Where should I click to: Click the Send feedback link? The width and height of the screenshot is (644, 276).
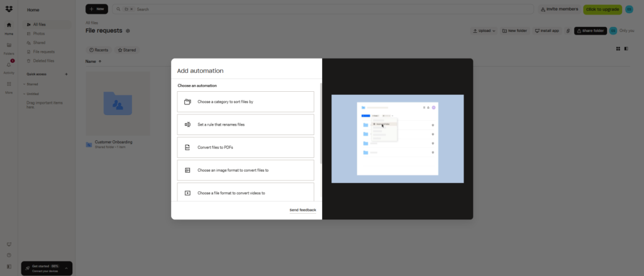pyautogui.click(x=303, y=210)
